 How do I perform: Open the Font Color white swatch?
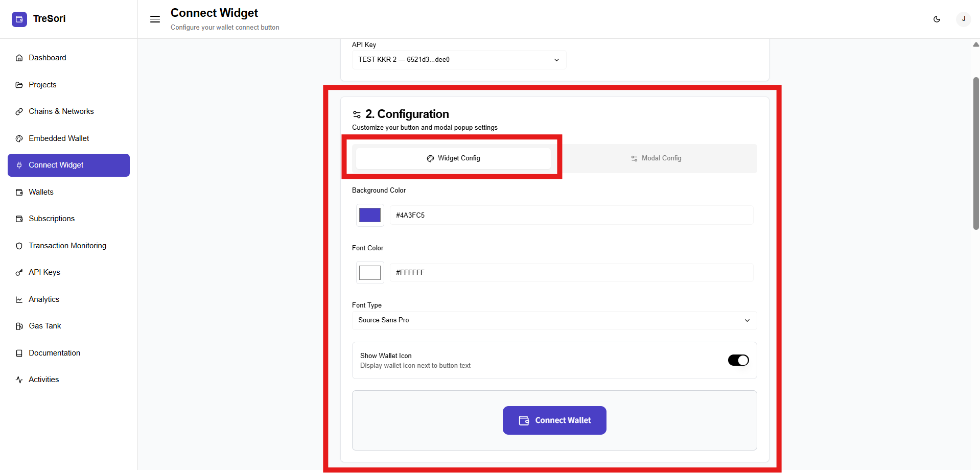[370, 273]
